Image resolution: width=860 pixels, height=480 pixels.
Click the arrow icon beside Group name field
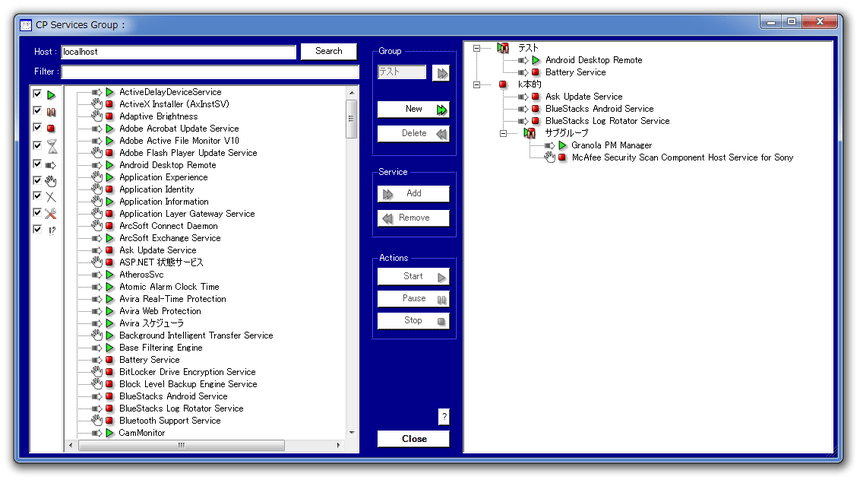pos(441,73)
